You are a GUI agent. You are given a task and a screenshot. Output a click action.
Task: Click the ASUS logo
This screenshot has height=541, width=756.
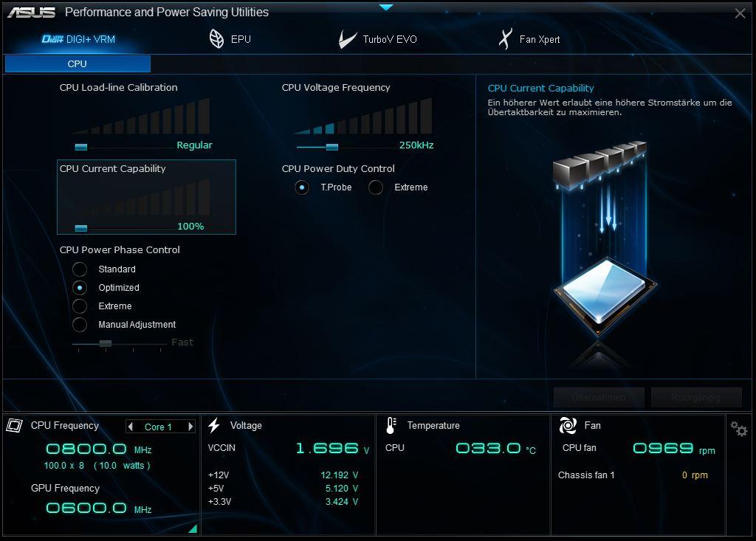(x=31, y=12)
